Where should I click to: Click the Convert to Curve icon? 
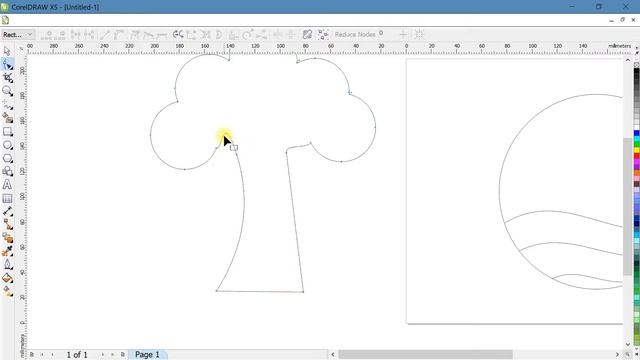coord(119,35)
